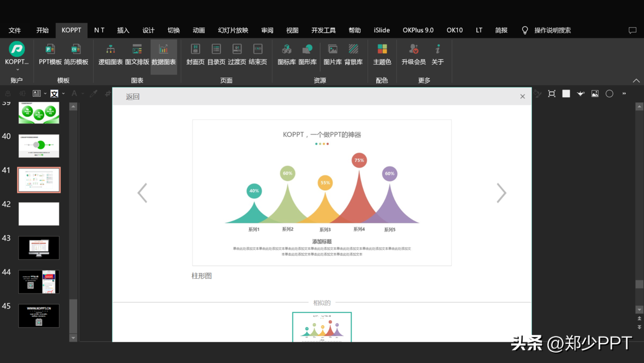Click the lightbulb search icon
This screenshot has height=363, width=644.
point(525,30)
